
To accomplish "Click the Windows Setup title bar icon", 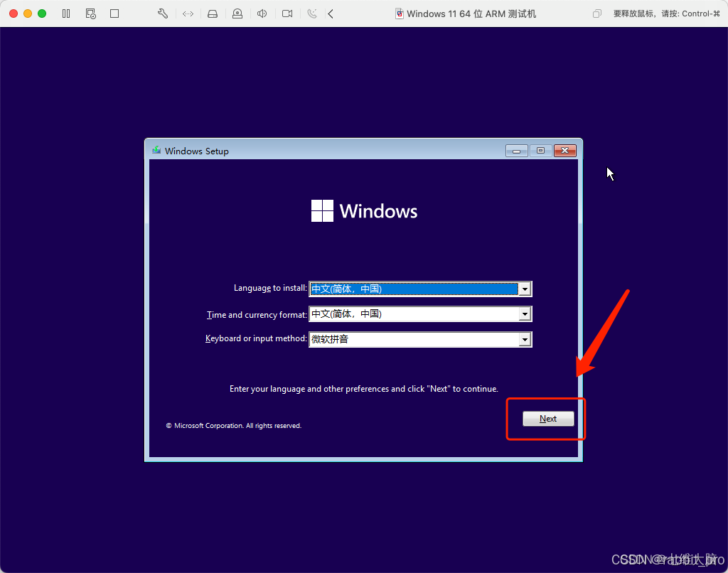I will tap(156, 150).
